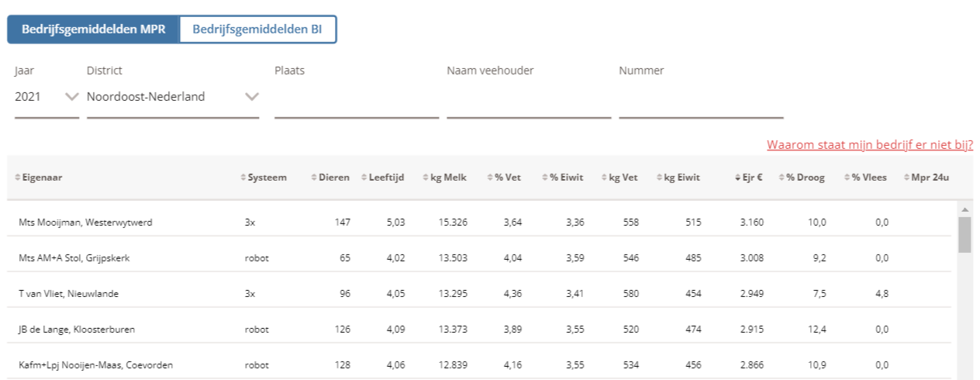Click the Nummer search field
Image resolution: width=980 pixels, height=380 pixels.
click(701, 101)
